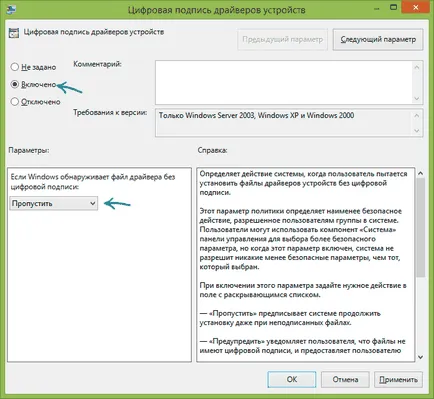Confirm with the OK button
The width and height of the screenshot is (434, 399).
[292, 379]
